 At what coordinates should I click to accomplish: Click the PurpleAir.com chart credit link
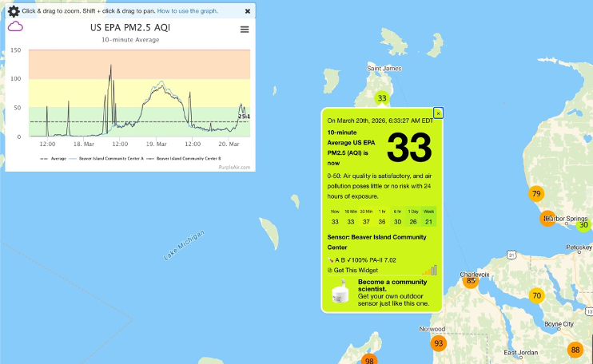[233, 167]
